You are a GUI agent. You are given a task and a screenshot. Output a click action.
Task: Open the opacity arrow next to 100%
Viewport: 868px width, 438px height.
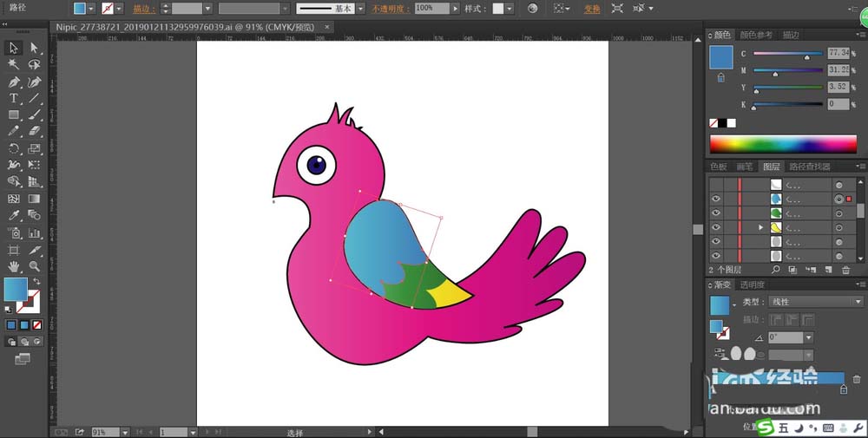(455, 9)
